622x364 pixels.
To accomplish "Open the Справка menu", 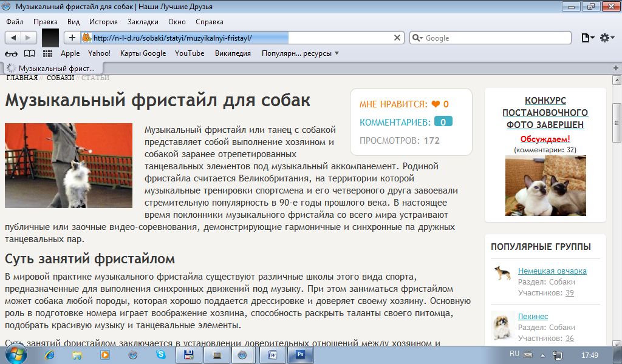I will pos(209,22).
